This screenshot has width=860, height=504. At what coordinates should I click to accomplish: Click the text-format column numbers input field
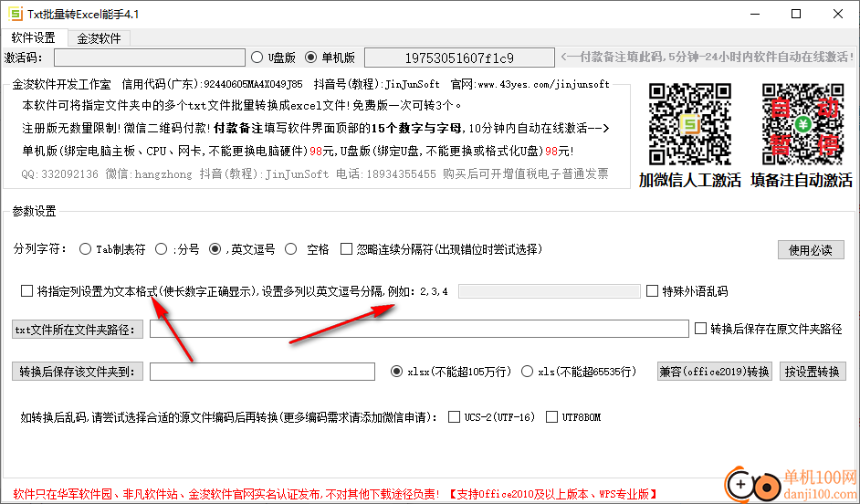pos(549,291)
